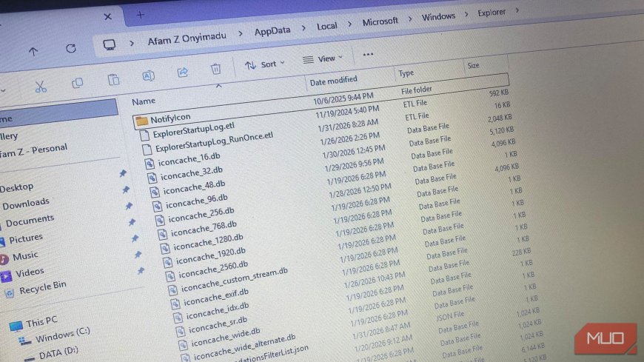
Task: Select iconcache_idx.db file
Action: [218, 311]
